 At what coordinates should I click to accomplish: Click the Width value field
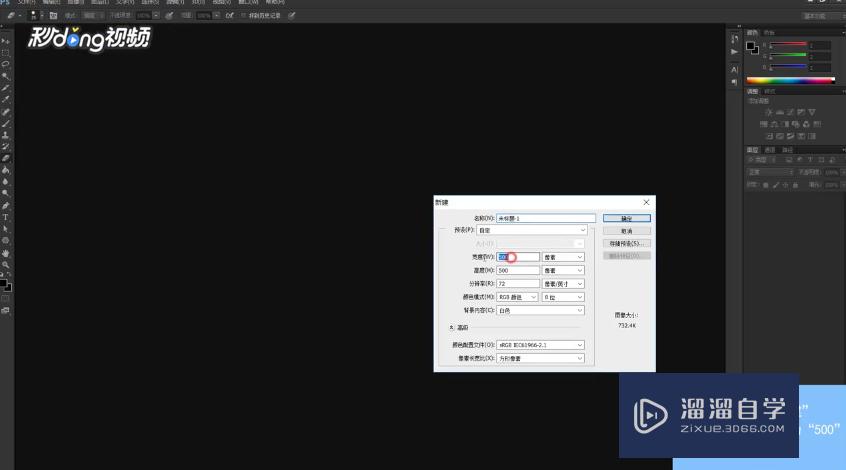[518, 257]
